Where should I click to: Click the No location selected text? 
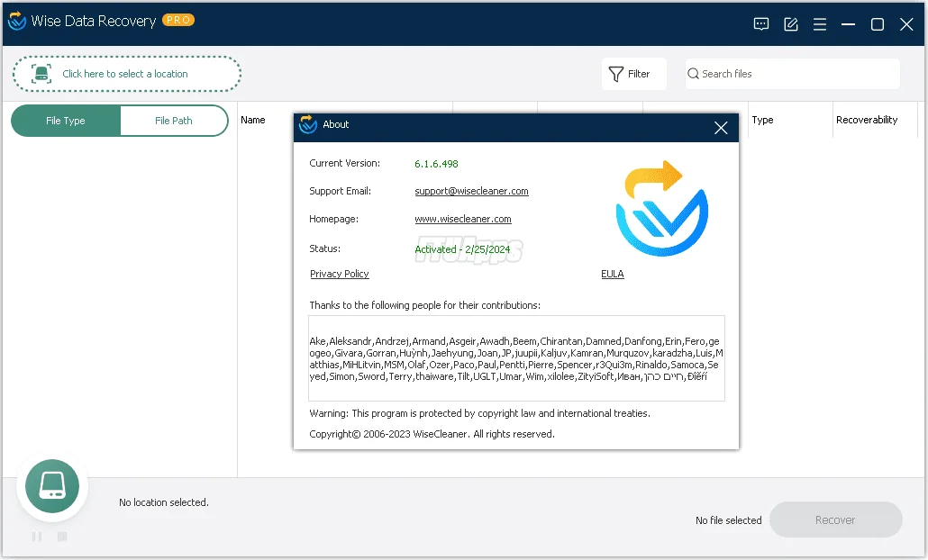pyautogui.click(x=163, y=502)
